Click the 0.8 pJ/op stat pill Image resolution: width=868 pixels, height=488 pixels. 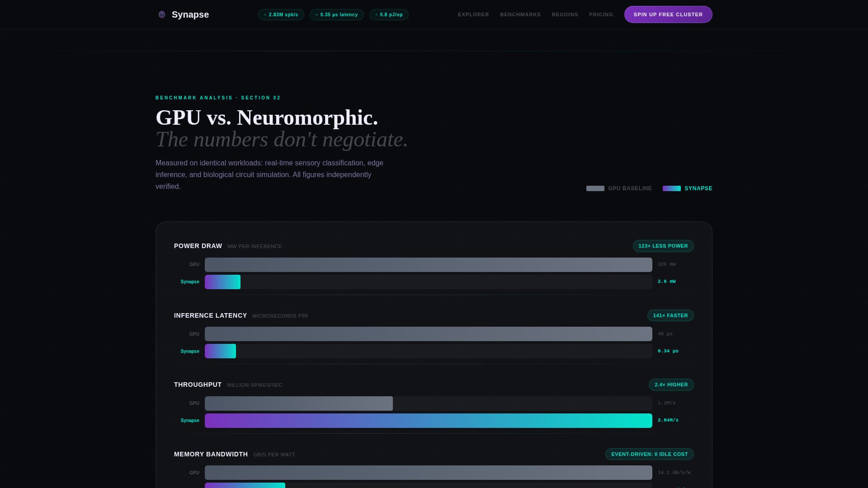[x=388, y=14]
